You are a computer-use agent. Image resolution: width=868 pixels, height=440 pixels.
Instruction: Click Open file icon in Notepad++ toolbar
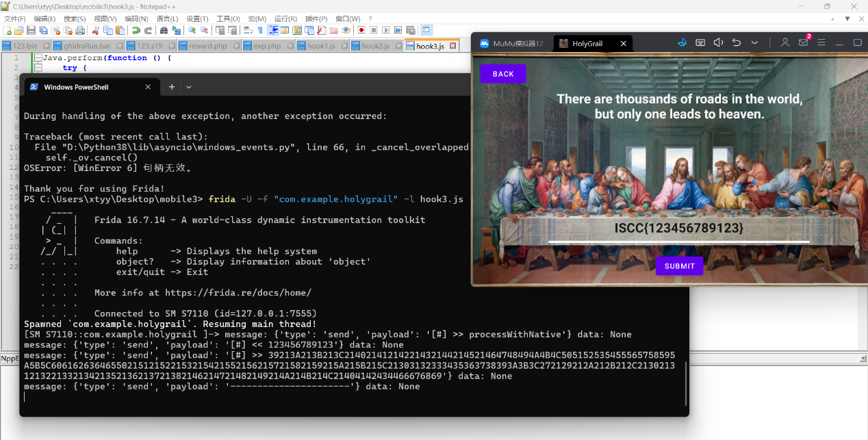(x=19, y=30)
